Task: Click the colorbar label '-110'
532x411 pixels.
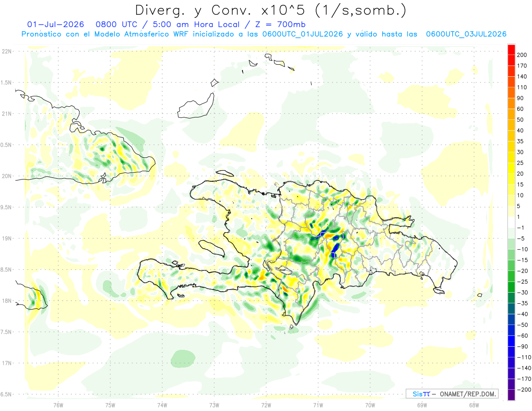Action: pyautogui.click(x=524, y=357)
